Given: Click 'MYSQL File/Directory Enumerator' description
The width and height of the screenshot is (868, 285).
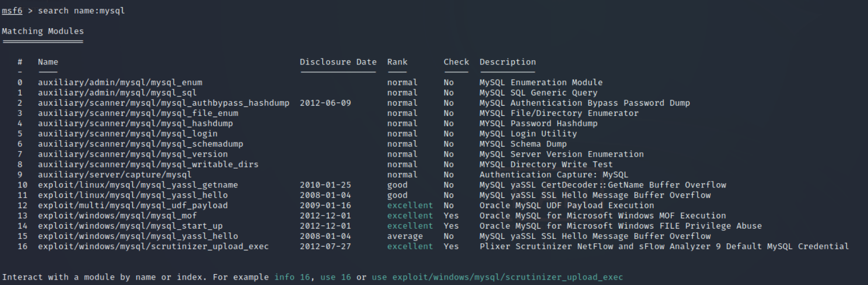Looking at the screenshot, I should tap(559, 114).
